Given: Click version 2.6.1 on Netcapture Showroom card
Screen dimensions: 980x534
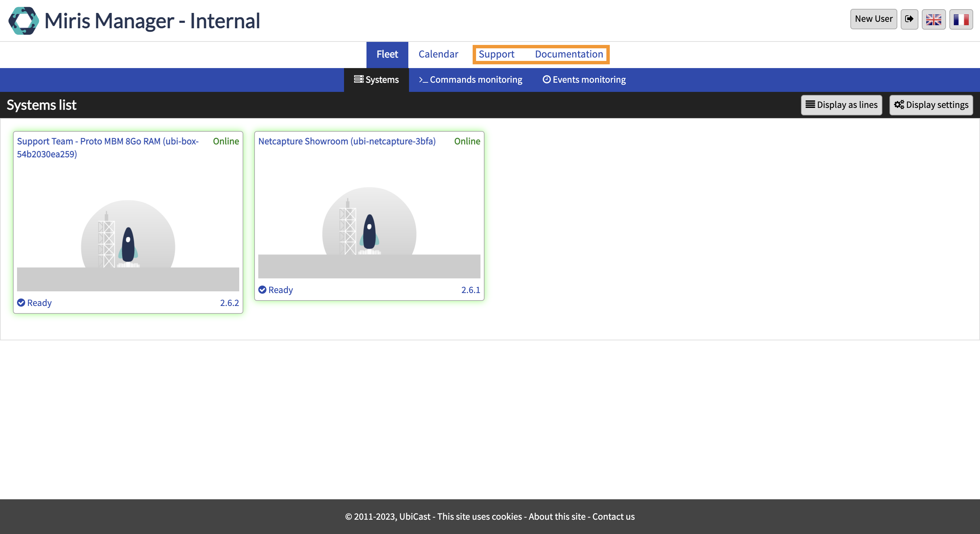Looking at the screenshot, I should tap(471, 290).
